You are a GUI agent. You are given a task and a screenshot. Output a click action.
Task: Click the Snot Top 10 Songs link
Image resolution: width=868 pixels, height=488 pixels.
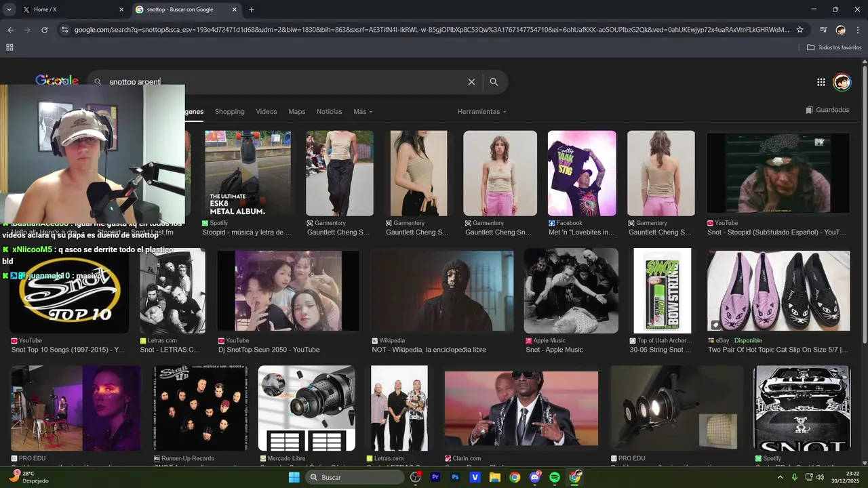68,350
